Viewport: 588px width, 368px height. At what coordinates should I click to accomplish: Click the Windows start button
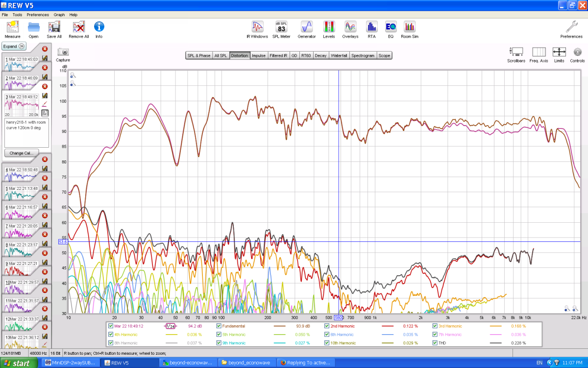pos(17,363)
